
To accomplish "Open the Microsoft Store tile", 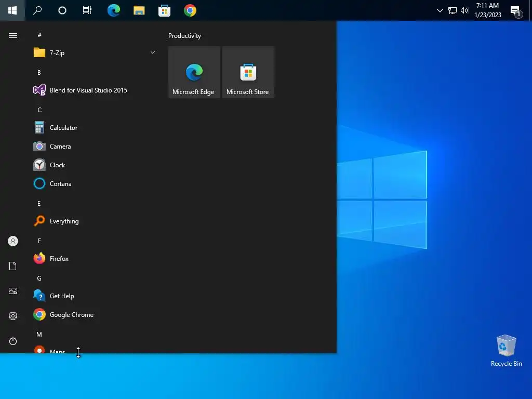I will tap(248, 72).
